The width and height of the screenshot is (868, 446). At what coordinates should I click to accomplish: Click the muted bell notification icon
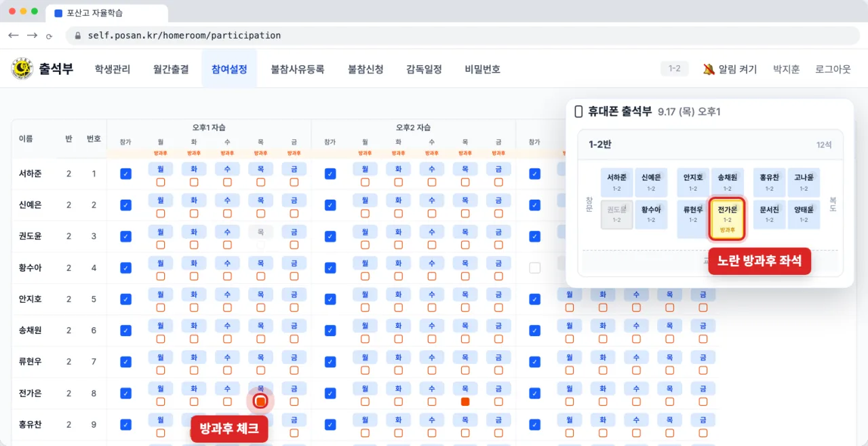tap(709, 69)
